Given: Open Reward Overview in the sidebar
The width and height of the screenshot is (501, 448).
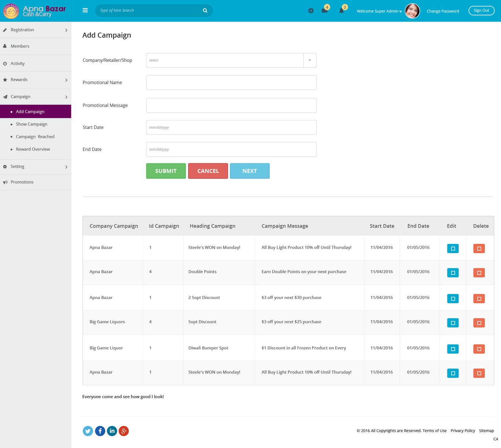Looking at the screenshot, I should tap(33, 149).
